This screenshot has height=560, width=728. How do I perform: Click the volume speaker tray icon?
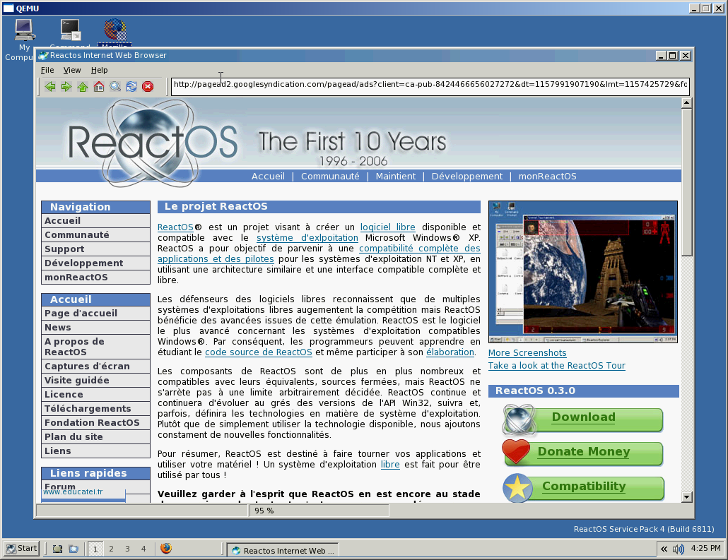point(679,549)
